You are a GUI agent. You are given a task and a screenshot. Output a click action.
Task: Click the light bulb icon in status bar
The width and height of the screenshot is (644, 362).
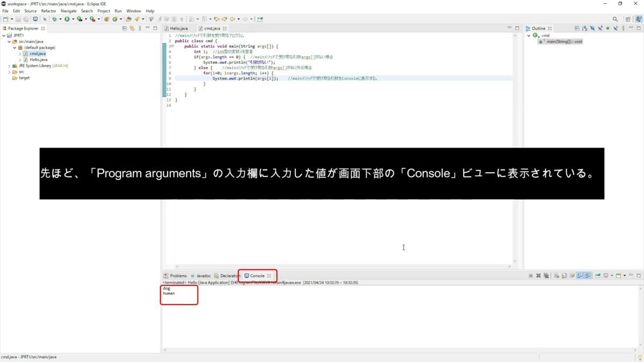(x=640, y=357)
